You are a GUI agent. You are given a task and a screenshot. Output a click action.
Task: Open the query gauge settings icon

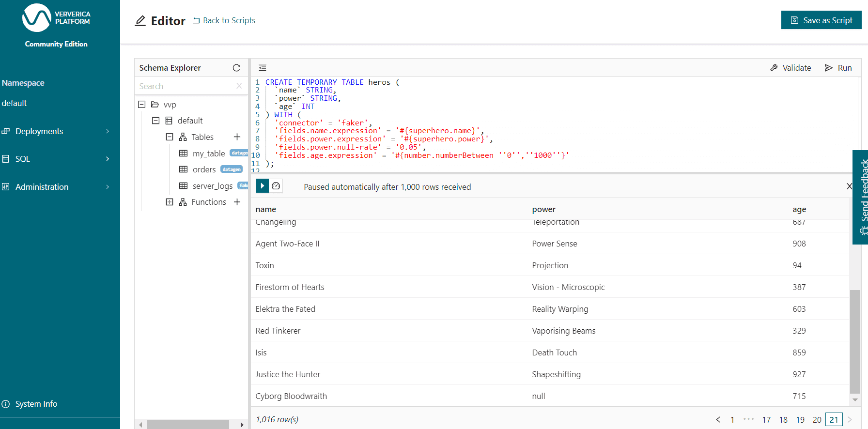pyautogui.click(x=276, y=186)
